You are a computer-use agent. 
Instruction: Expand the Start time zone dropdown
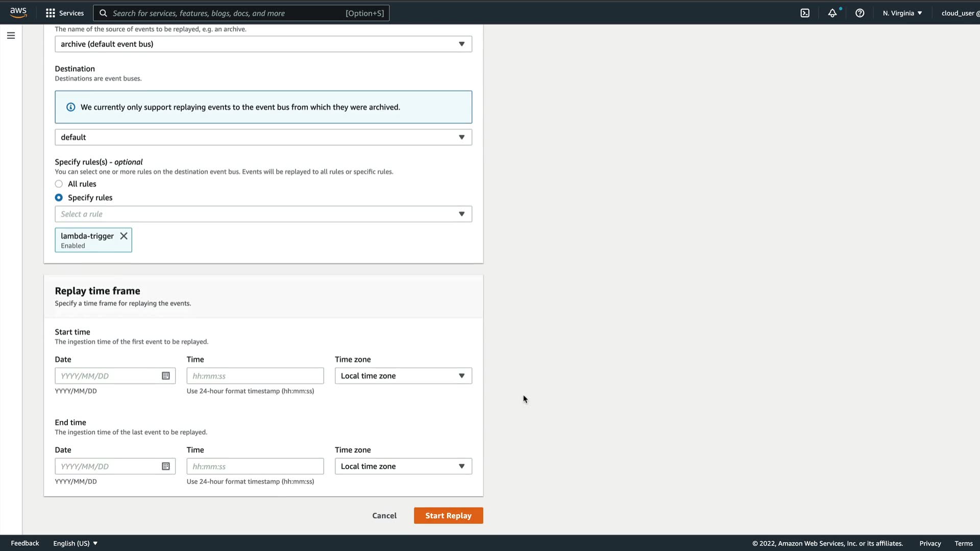403,376
